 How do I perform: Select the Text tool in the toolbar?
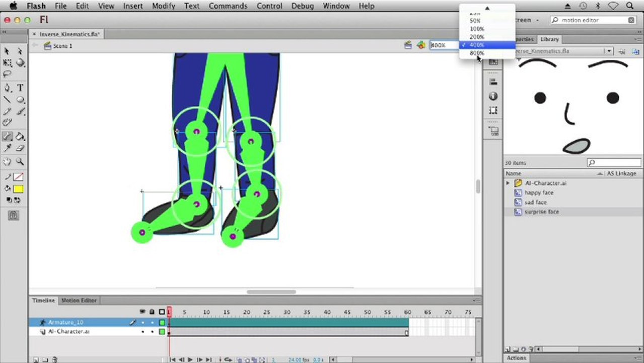point(20,88)
